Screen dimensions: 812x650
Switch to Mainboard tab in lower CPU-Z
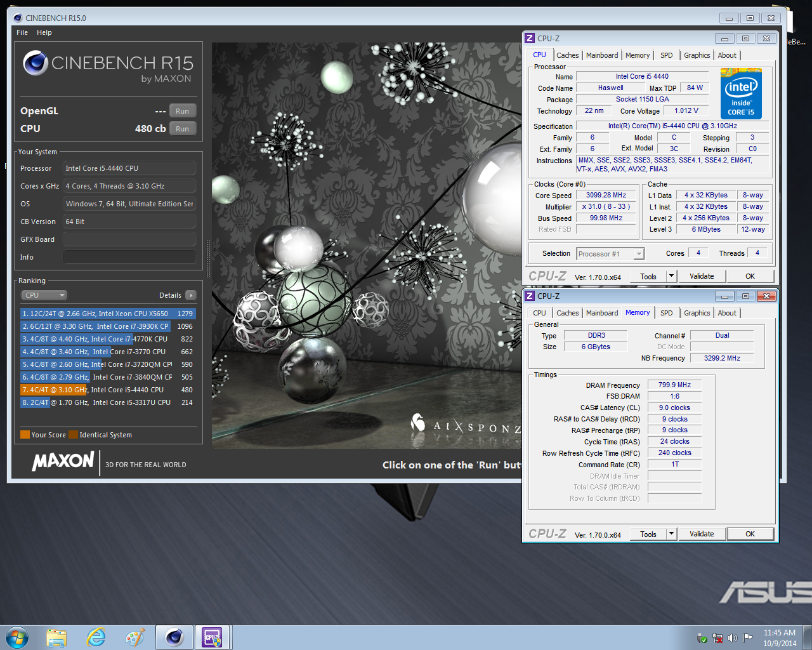coord(602,313)
